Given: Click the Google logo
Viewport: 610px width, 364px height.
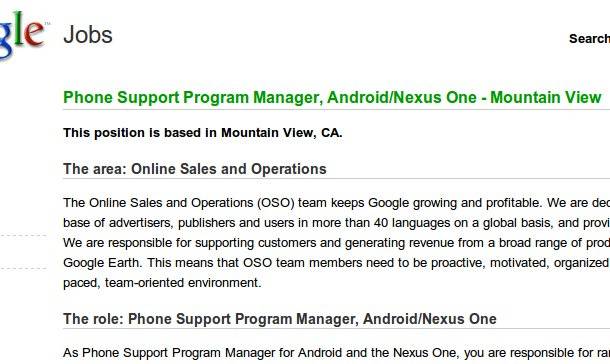Looking at the screenshot, I should (x=22, y=35).
